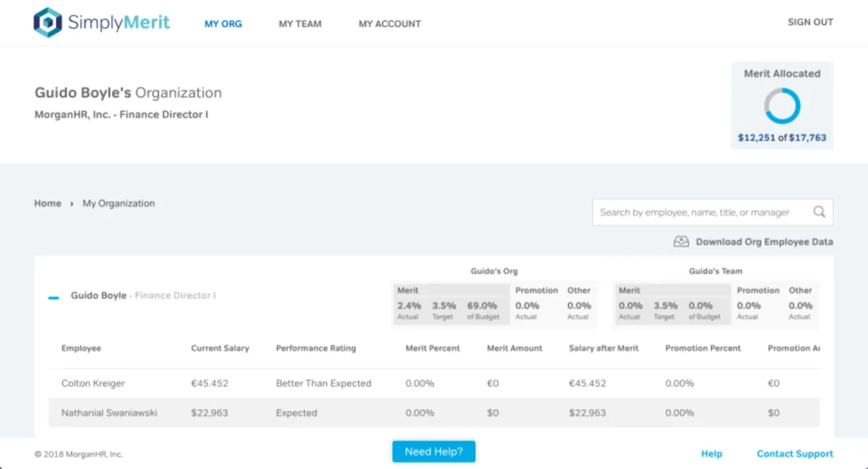Viewport: 868px width, 469px height.
Task: Click the search magnifier icon
Action: [x=819, y=212]
